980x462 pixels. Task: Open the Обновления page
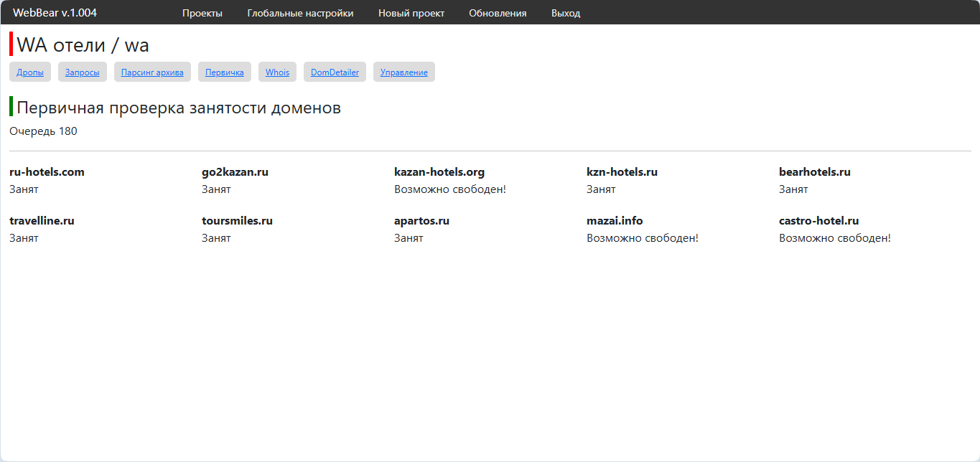[498, 13]
